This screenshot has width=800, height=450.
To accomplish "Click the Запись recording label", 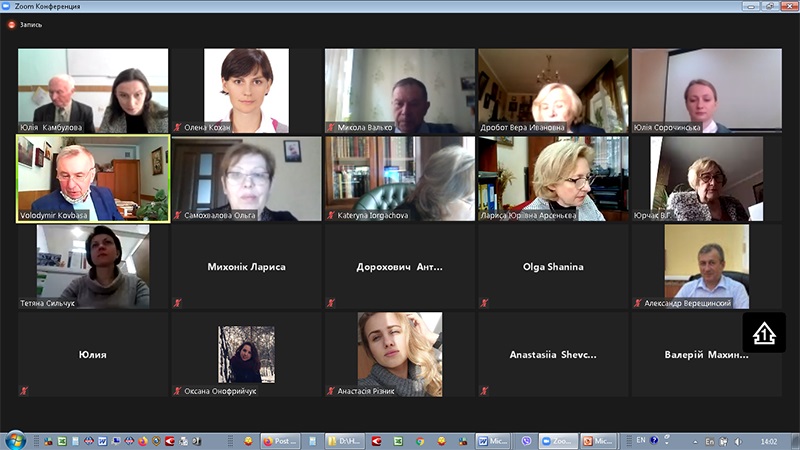I will (31, 24).
